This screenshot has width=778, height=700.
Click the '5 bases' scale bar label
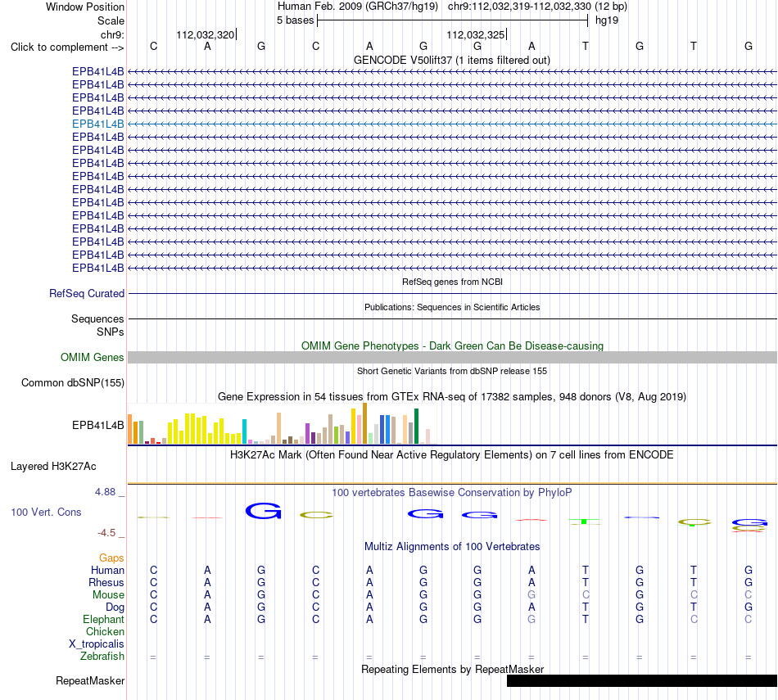295,20
